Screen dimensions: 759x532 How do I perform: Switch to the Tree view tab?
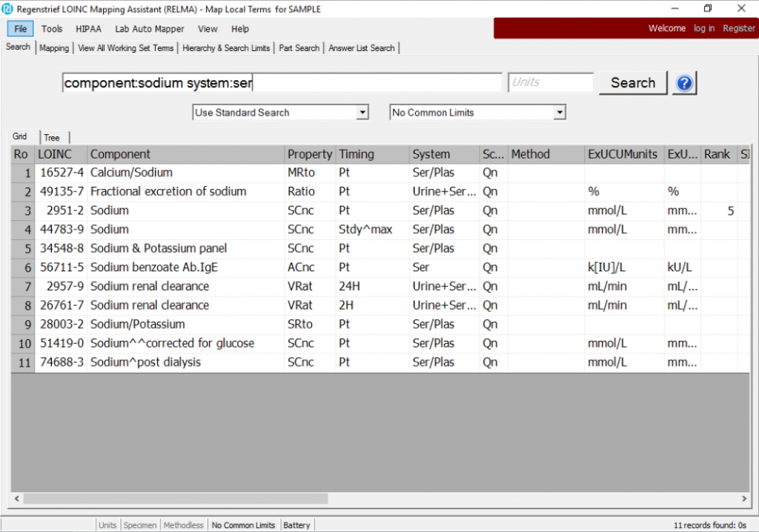point(52,138)
